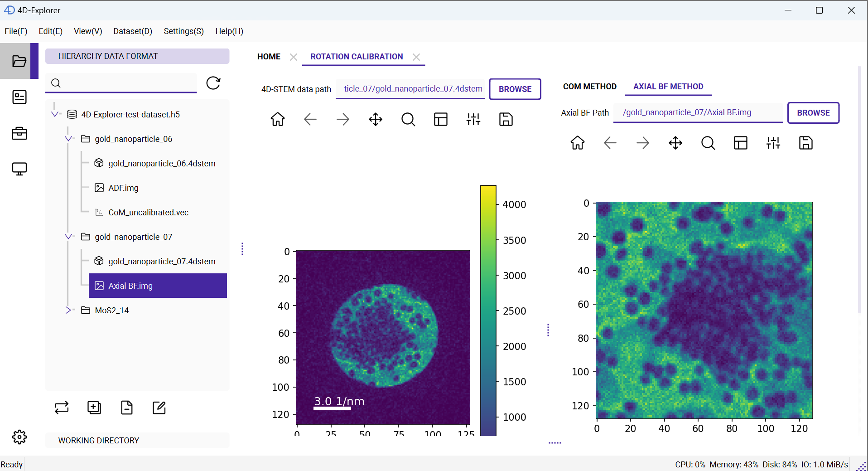Collapse the gold_nanoparticle_06 group
The width and height of the screenshot is (868, 471).
tap(68, 139)
